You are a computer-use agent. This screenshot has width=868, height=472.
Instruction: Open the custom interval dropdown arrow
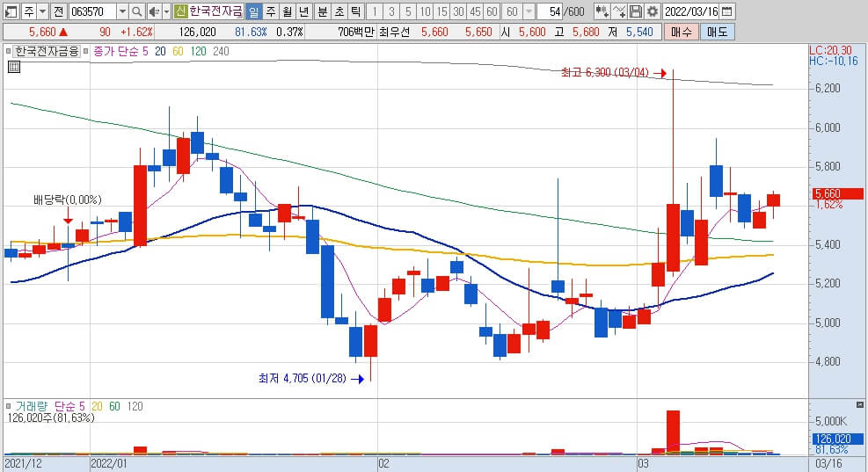coord(529,11)
